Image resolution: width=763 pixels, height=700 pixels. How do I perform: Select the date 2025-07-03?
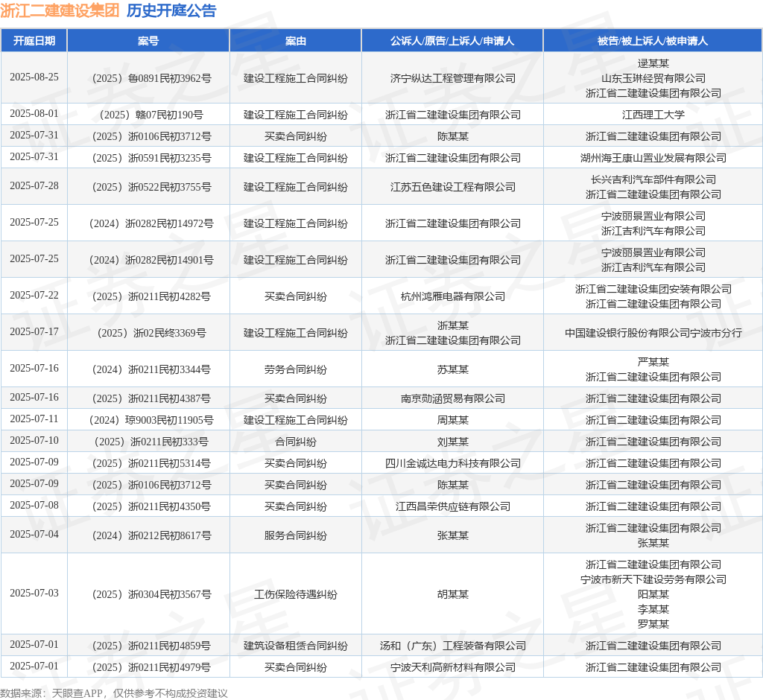tap(34, 594)
